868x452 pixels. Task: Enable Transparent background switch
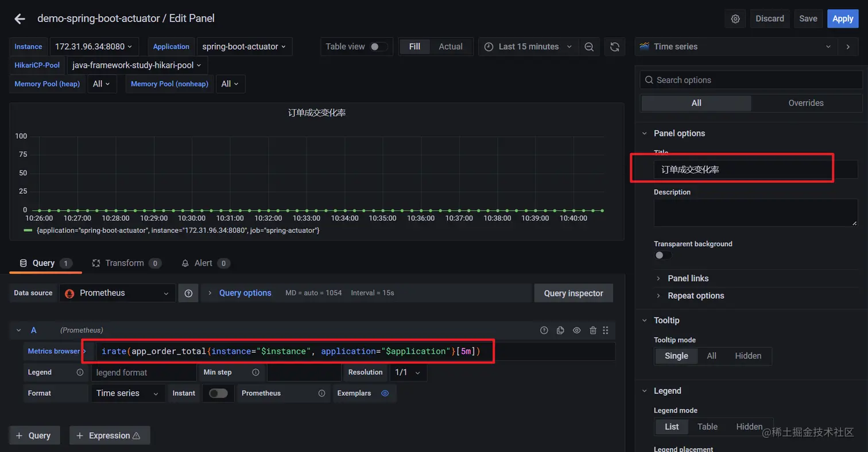click(663, 255)
